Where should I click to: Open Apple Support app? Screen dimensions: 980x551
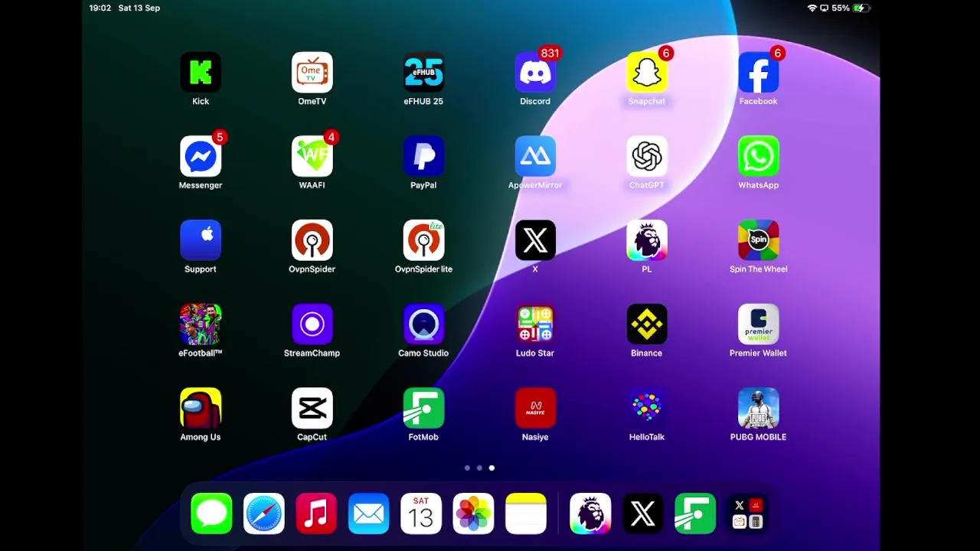[x=201, y=240]
